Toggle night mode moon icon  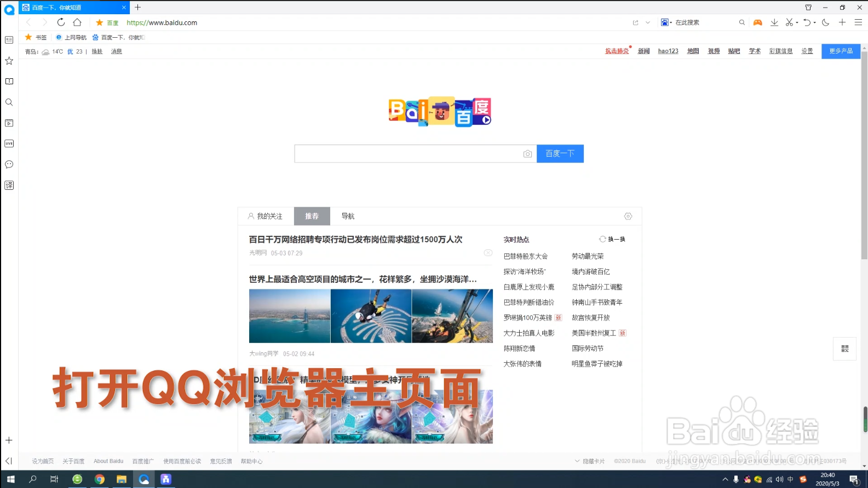click(x=826, y=22)
